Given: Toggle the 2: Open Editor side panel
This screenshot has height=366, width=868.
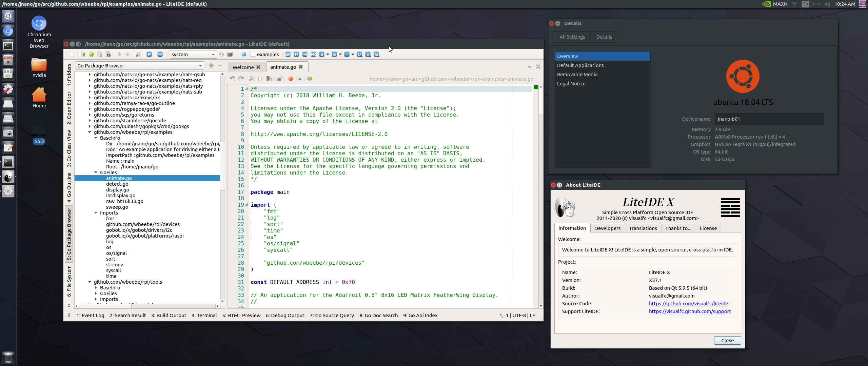Looking at the screenshot, I should coord(69,108).
